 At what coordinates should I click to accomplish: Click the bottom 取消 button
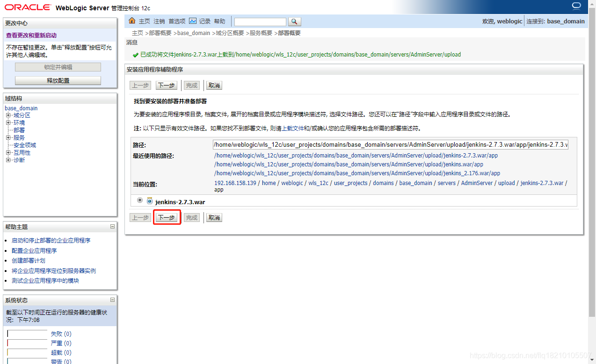[214, 218]
